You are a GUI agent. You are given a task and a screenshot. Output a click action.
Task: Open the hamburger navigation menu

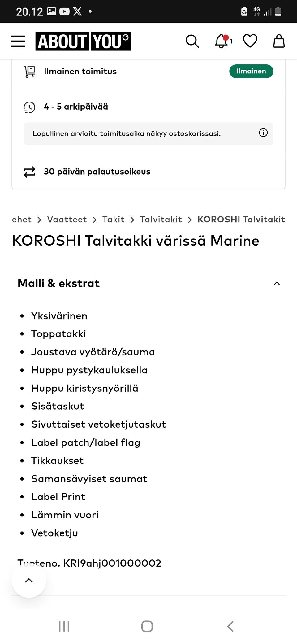(x=18, y=41)
